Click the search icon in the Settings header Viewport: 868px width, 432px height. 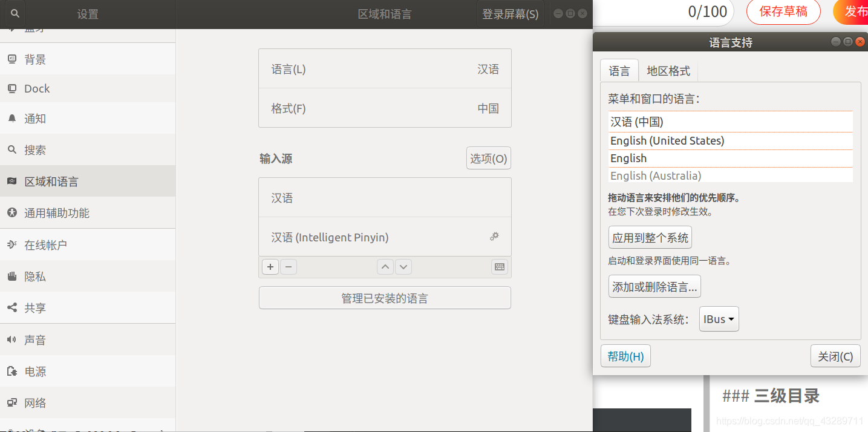tap(14, 13)
